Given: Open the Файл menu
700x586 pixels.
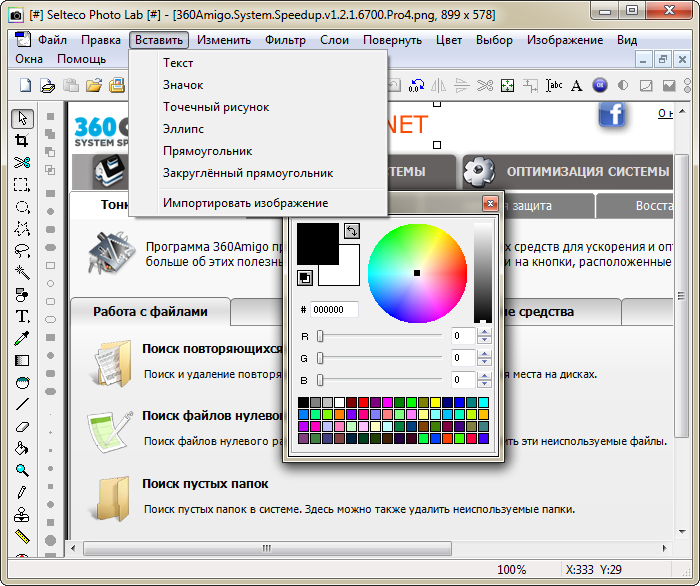Looking at the screenshot, I should 52,40.
